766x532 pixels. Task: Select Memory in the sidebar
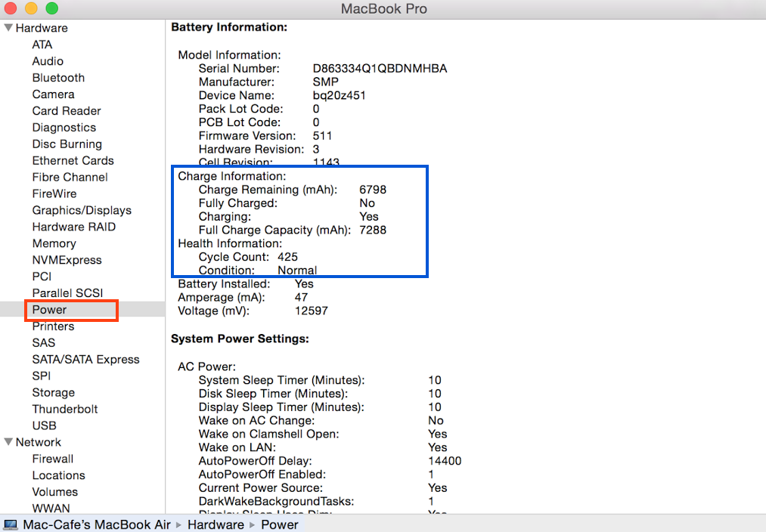click(x=54, y=243)
